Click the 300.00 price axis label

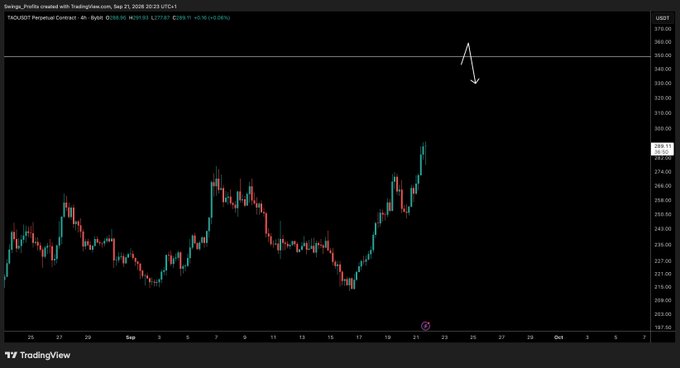tap(663, 129)
